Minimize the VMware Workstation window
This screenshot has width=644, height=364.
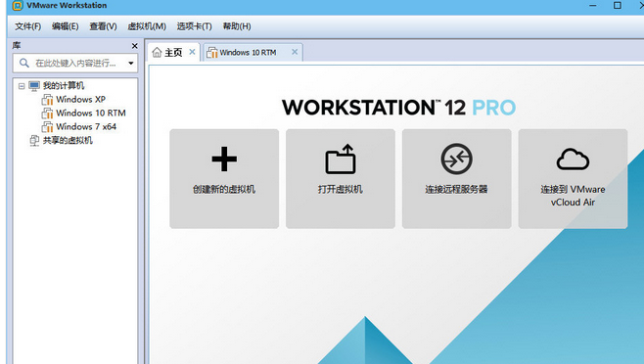(x=593, y=5)
